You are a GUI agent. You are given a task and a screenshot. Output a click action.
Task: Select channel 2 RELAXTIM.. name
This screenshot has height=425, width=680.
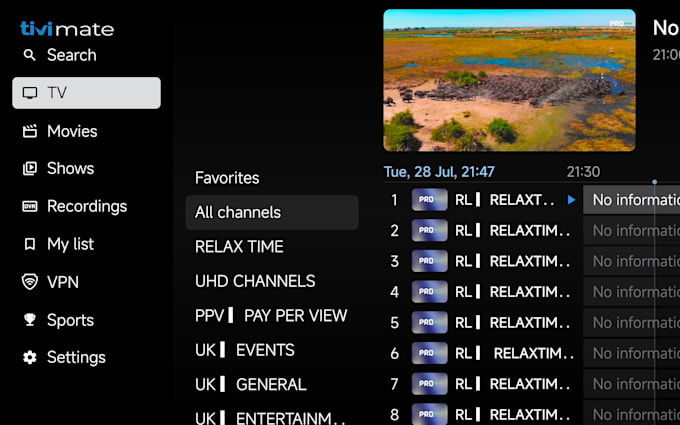pos(513,230)
